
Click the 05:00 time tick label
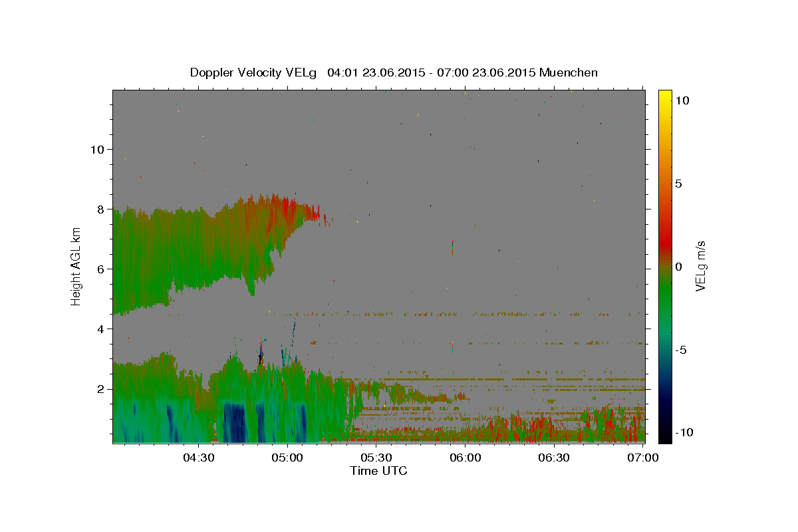288,458
